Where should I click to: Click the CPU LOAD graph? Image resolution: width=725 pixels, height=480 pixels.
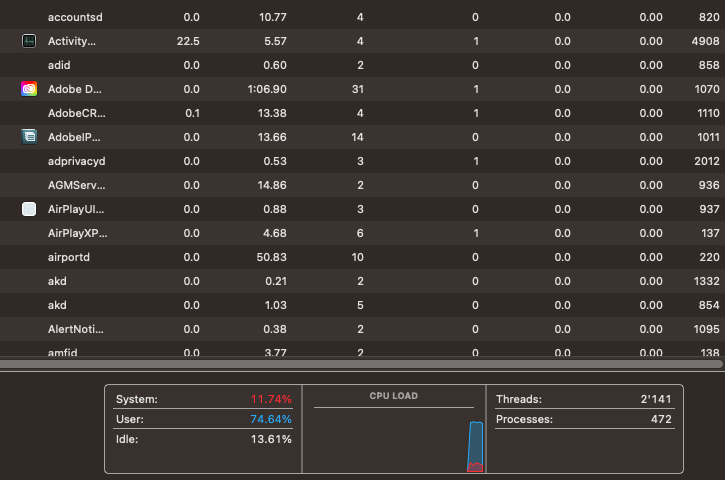(394, 440)
